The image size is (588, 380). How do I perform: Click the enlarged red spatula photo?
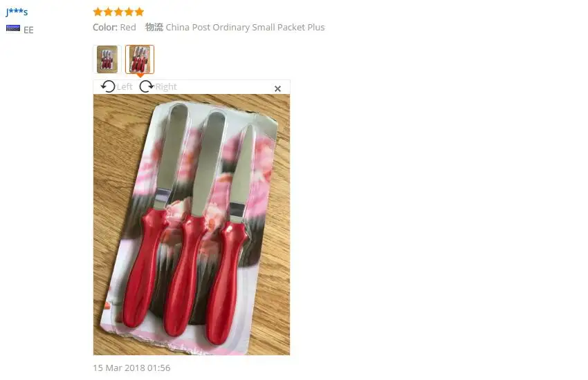(x=192, y=225)
